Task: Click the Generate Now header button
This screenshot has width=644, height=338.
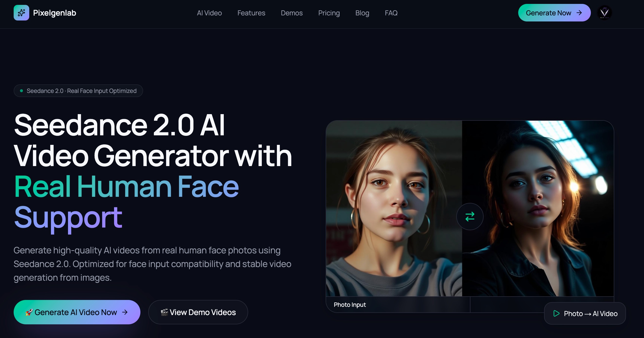Action: (x=554, y=13)
